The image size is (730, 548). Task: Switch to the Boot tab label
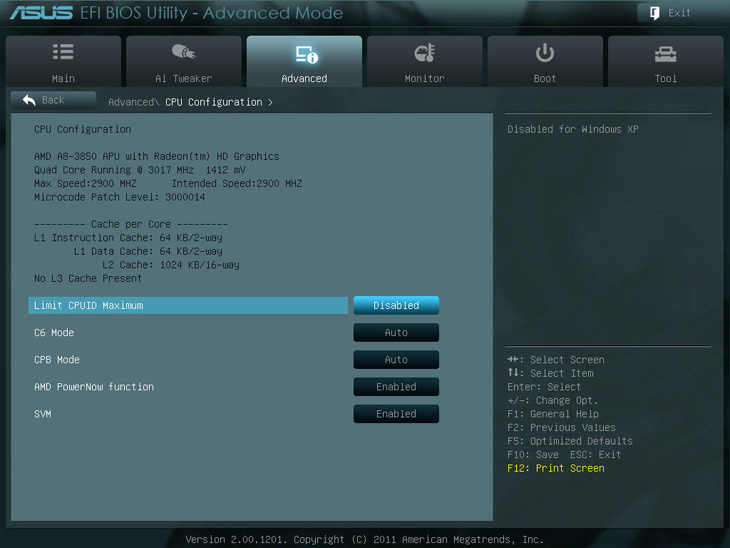pos(545,78)
